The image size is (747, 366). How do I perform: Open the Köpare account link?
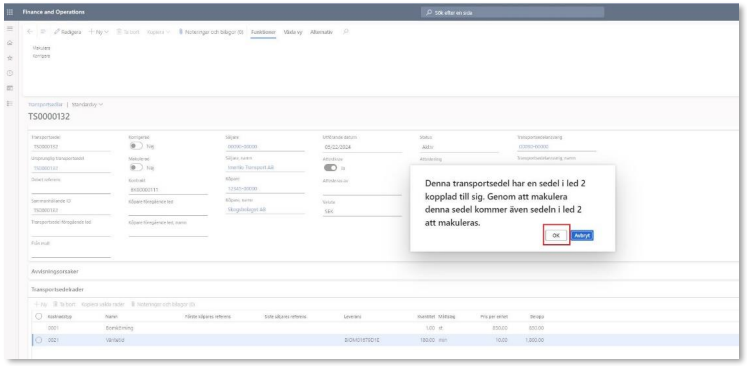pyautogui.click(x=242, y=189)
